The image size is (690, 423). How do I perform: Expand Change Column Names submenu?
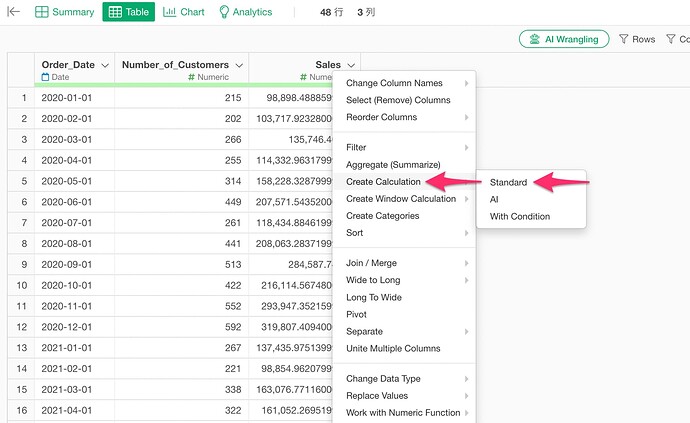pos(404,83)
